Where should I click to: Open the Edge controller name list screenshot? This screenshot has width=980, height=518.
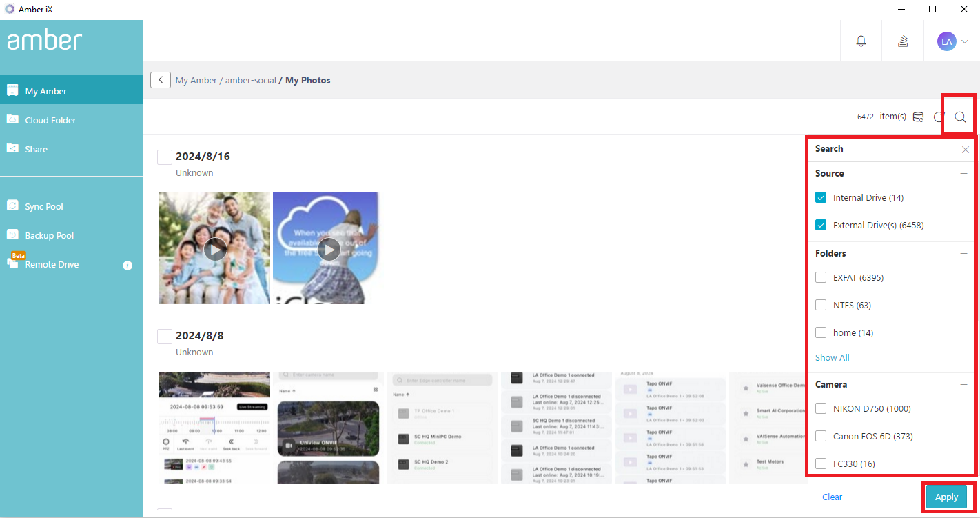click(443, 428)
